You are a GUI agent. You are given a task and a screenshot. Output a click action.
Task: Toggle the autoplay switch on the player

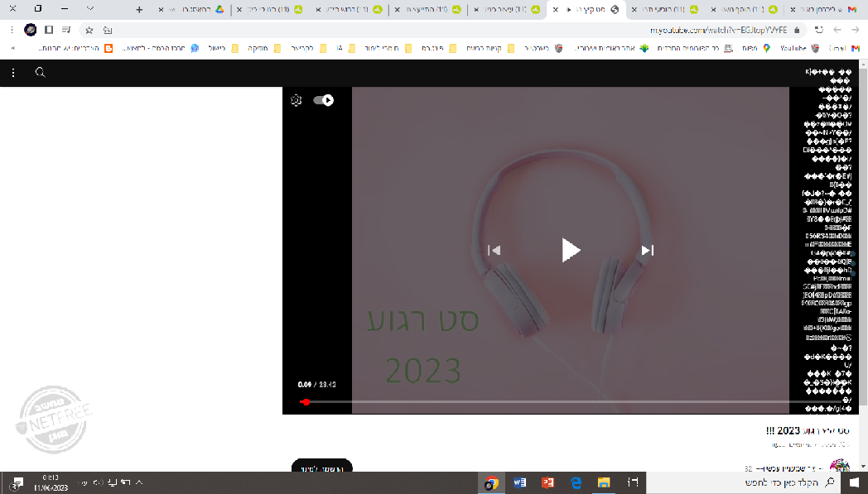tap(323, 100)
